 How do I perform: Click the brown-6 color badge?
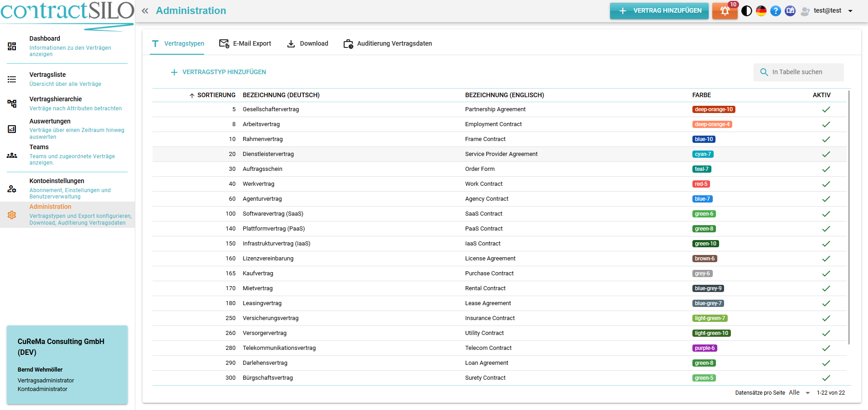tap(705, 259)
